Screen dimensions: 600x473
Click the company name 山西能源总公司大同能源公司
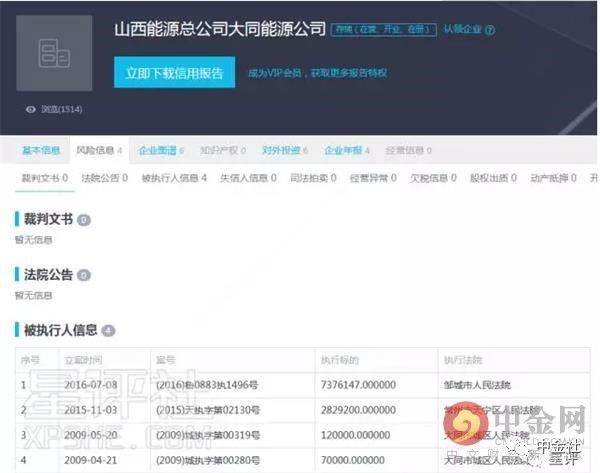pos(220,29)
